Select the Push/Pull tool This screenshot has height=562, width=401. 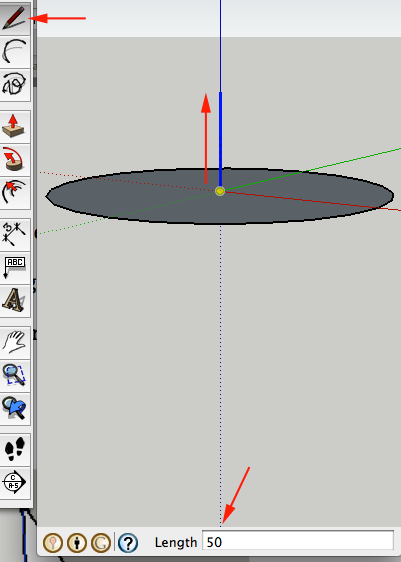click(14, 127)
